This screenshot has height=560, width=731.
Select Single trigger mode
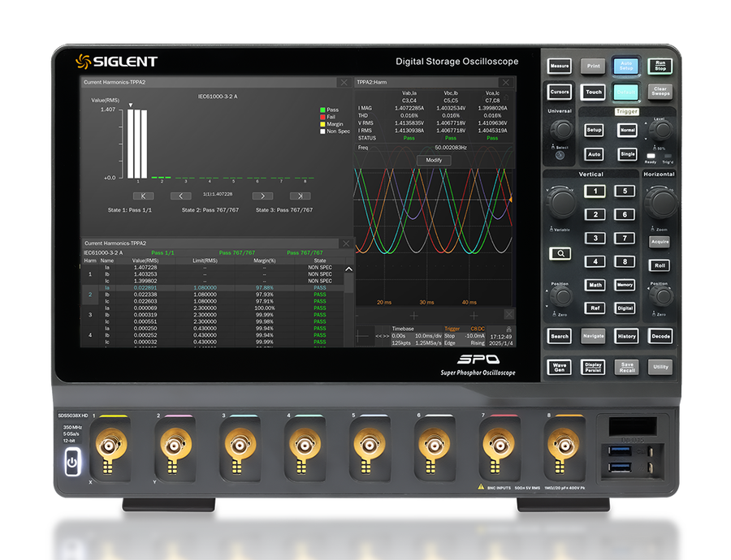point(627,154)
